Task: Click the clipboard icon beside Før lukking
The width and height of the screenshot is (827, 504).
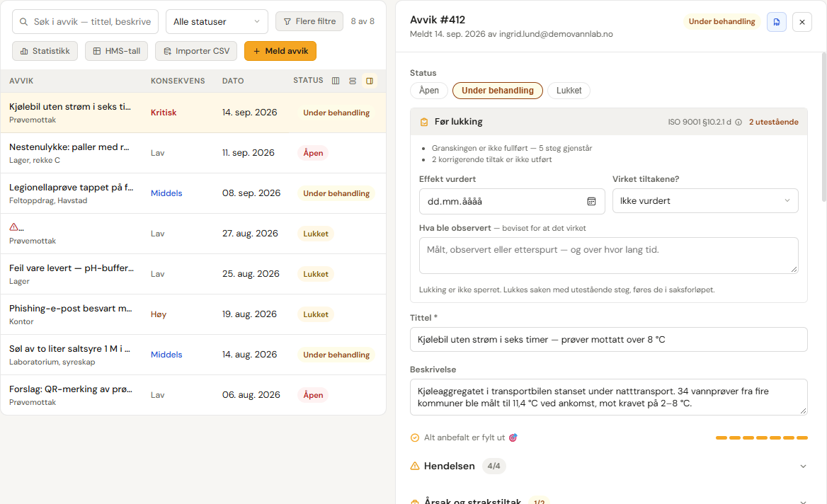Action: pos(424,122)
